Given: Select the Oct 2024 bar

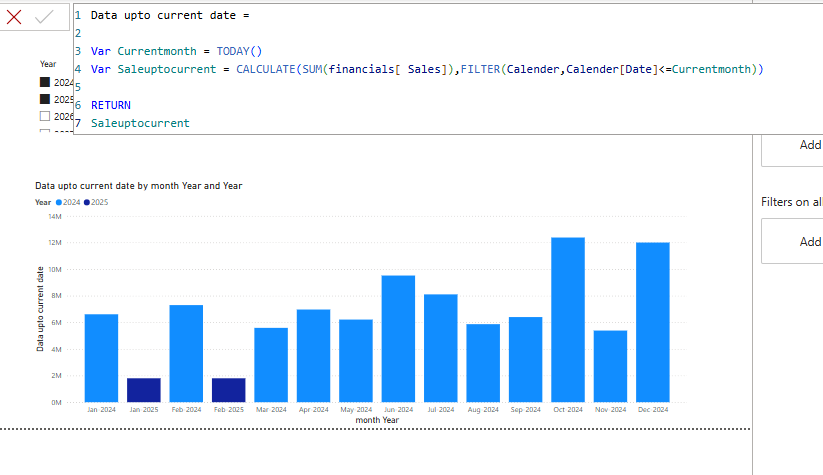Looking at the screenshot, I should (x=568, y=320).
